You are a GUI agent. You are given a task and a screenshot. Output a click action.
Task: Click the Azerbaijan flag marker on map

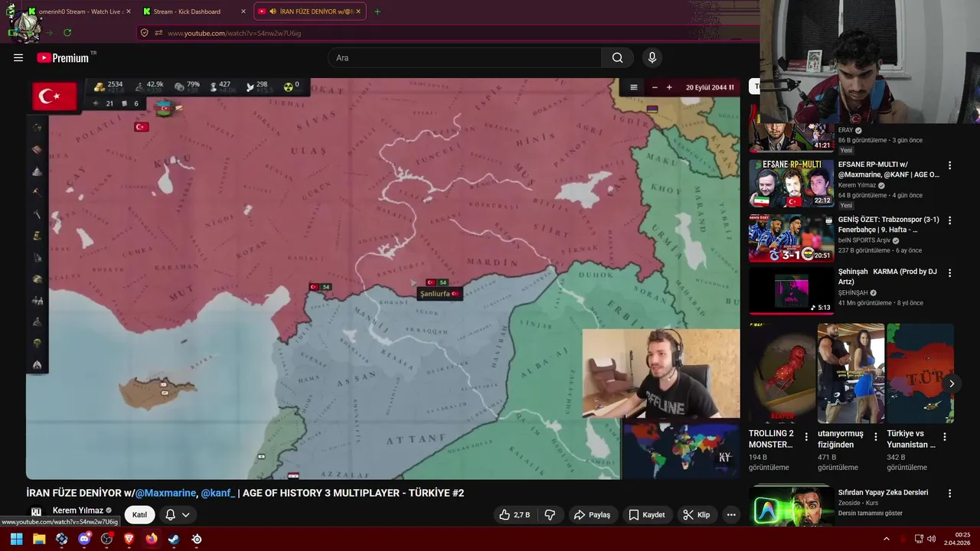pyautogui.click(x=164, y=107)
